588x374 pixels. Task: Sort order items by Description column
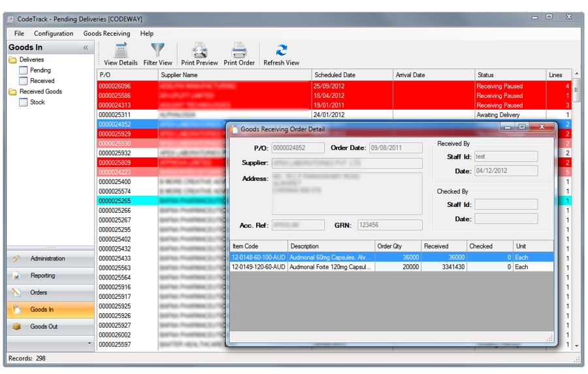pyautogui.click(x=330, y=246)
